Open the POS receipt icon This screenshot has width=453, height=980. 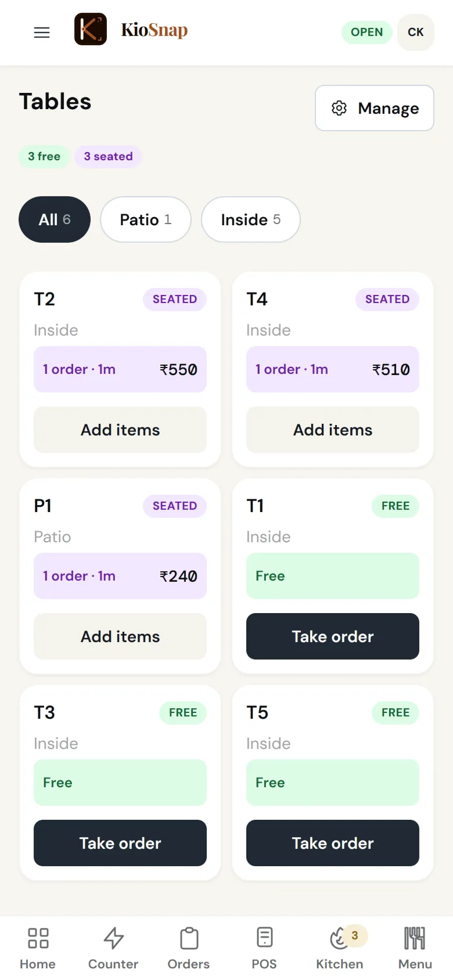click(x=264, y=938)
